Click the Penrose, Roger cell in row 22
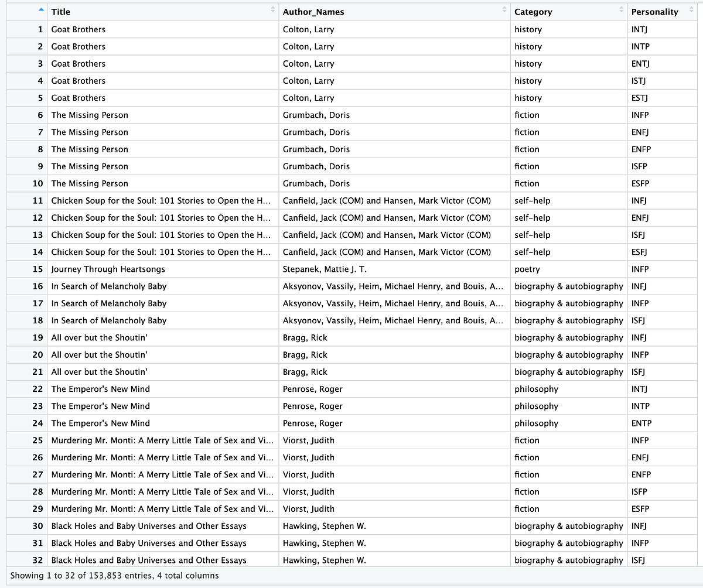 point(395,389)
